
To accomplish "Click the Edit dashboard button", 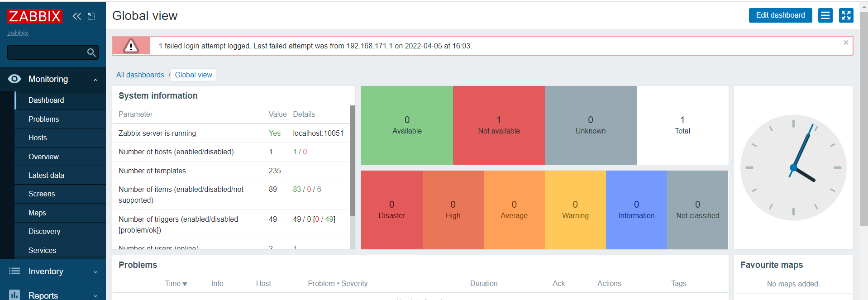I will [x=780, y=15].
